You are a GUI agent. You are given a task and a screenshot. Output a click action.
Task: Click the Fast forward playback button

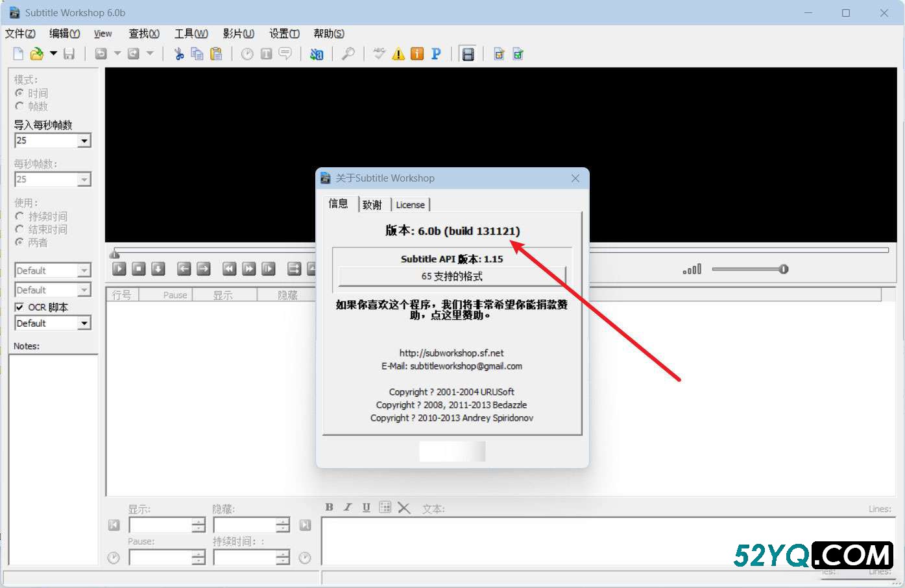249,268
